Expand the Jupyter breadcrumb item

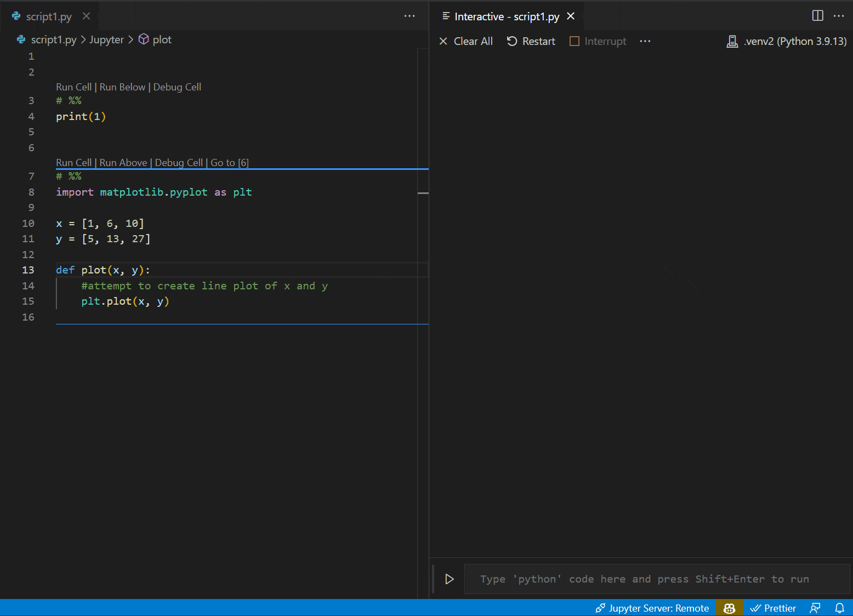coord(107,39)
